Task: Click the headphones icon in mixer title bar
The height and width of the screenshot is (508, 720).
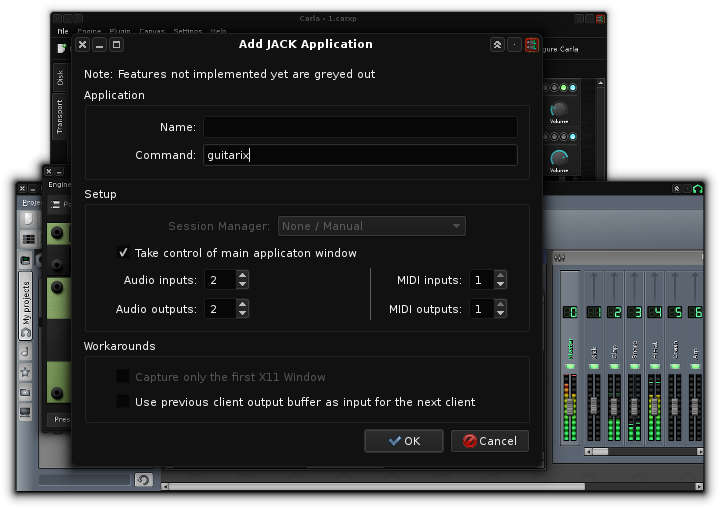Action: [697, 189]
